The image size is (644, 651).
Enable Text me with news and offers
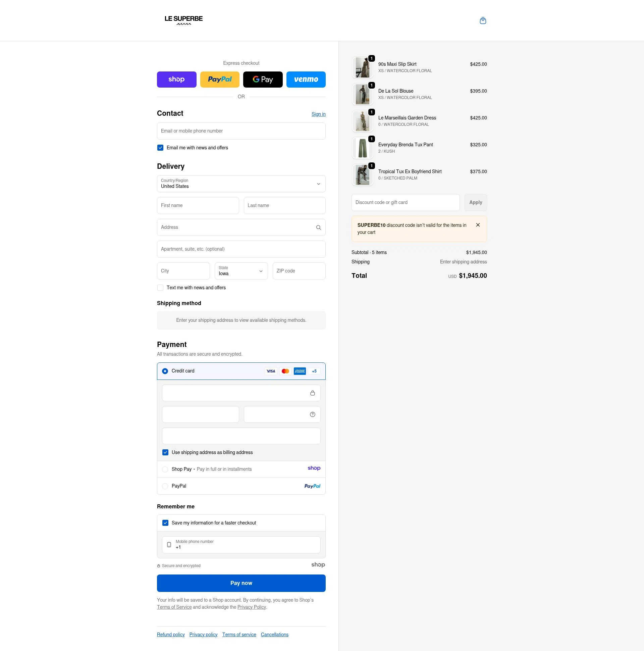coord(160,288)
